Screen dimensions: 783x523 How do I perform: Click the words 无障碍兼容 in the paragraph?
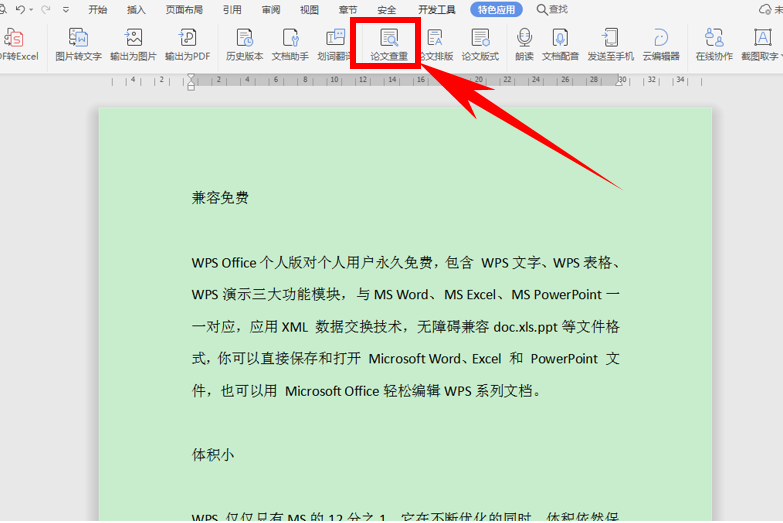point(453,327)
